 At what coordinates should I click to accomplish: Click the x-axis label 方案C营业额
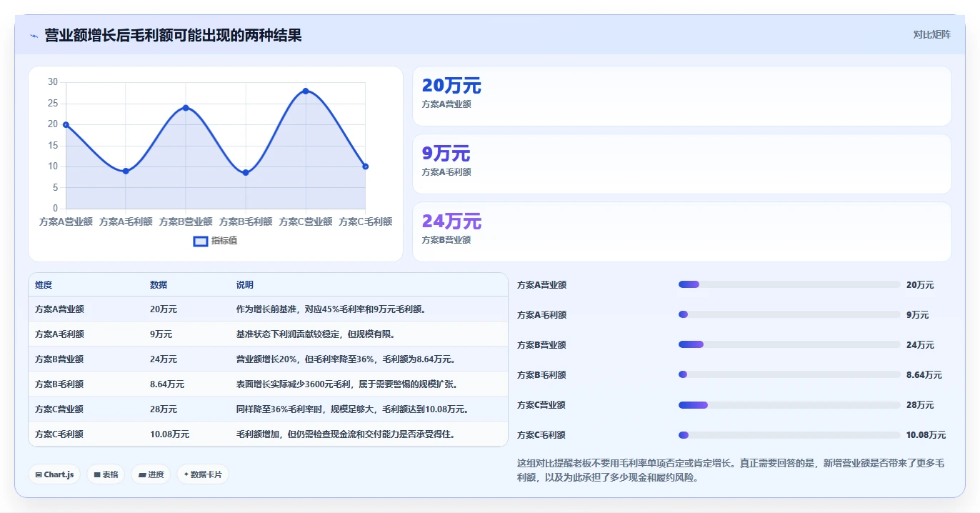[x=306, y=221]
